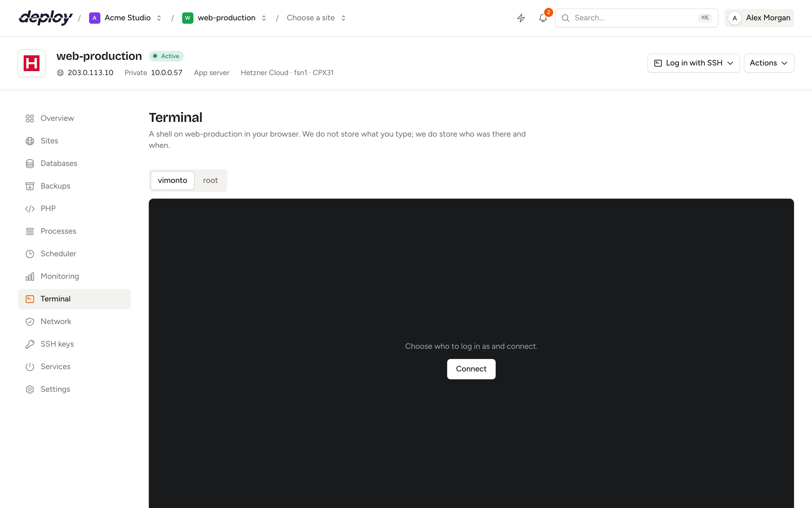The width and height of the screenshot is (812, 508).
Task: Click the Active status badge
Action: coord(166,56)
